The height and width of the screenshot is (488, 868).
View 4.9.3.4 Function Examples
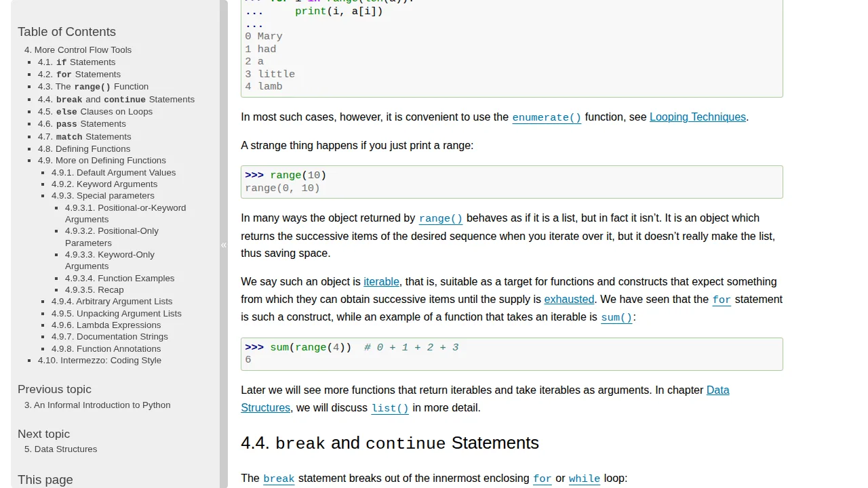pos(119,279)
